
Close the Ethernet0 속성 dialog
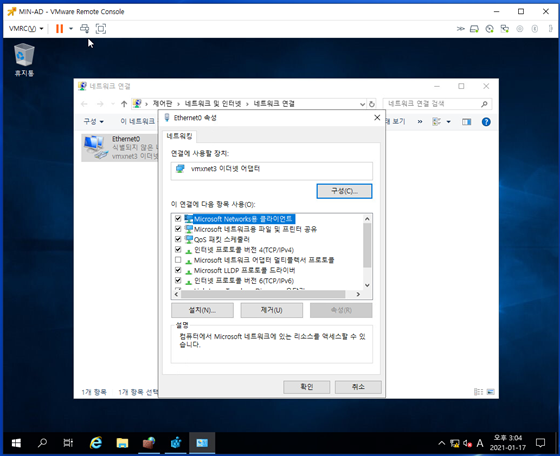point(377,117)
